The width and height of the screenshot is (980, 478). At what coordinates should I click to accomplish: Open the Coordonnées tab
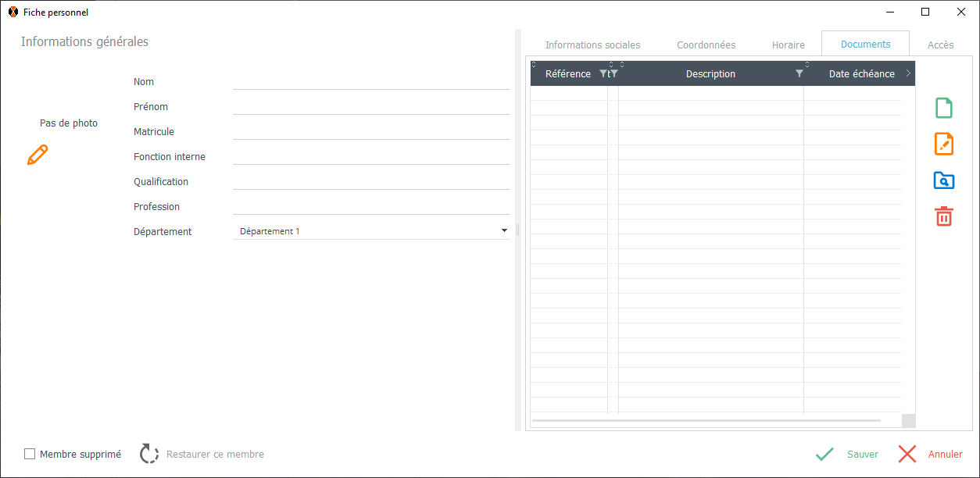[706, 45]
